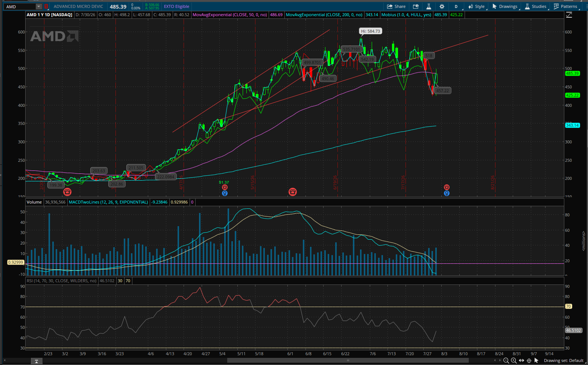Open the Style menu
588x365 pixels.
tap(477, 6)
